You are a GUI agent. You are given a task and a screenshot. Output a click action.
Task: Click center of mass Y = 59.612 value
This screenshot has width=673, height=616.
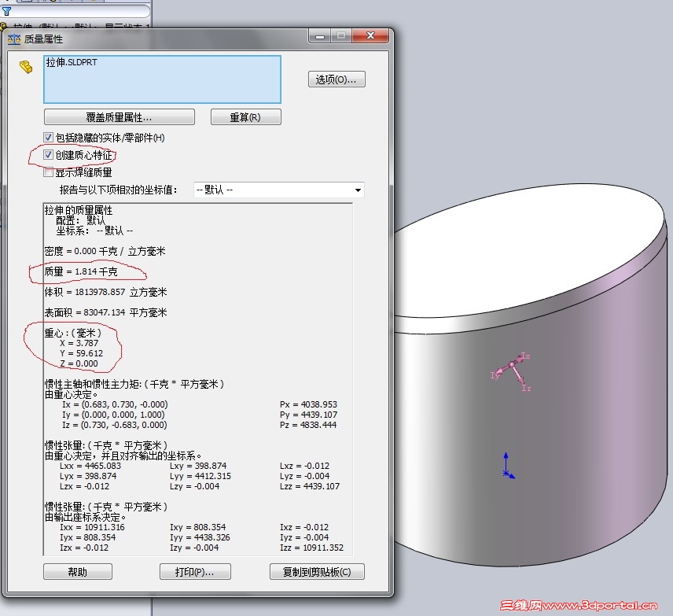point(82,353)
